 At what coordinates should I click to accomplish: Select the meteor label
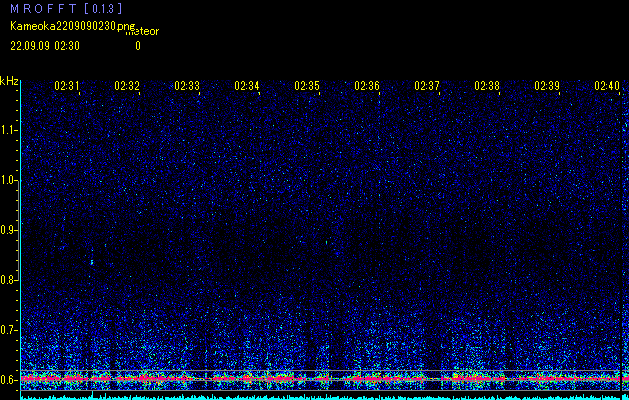click(142, 31)
